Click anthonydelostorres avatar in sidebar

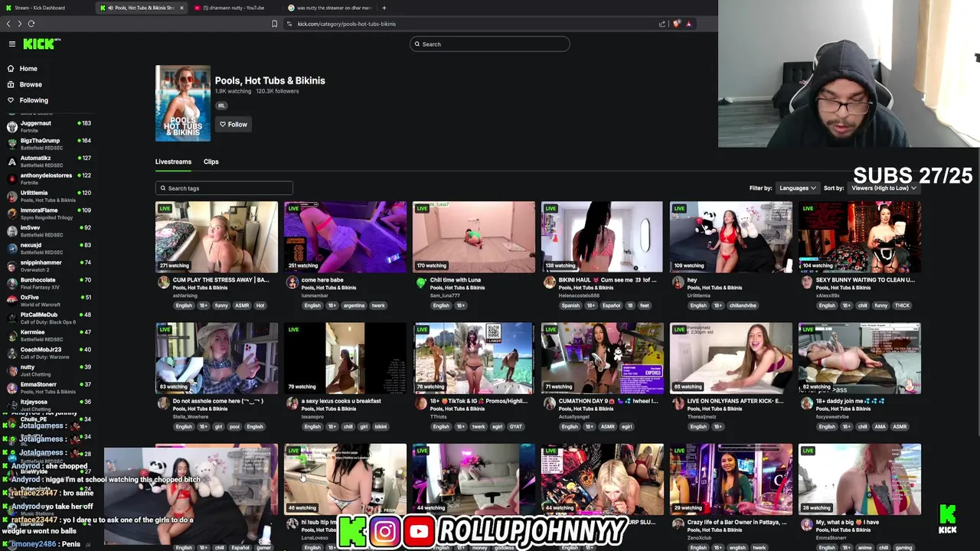(x=11, y=179)
